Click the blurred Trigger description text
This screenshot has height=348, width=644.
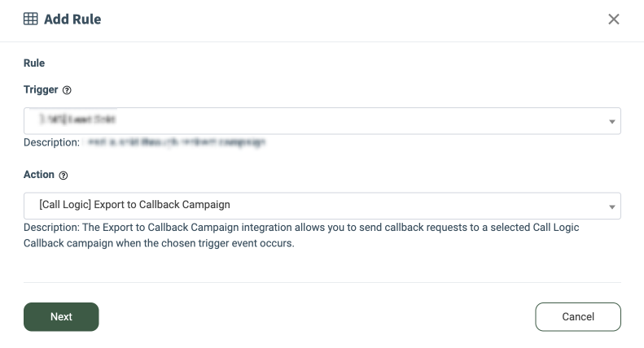tap(176, 142)
